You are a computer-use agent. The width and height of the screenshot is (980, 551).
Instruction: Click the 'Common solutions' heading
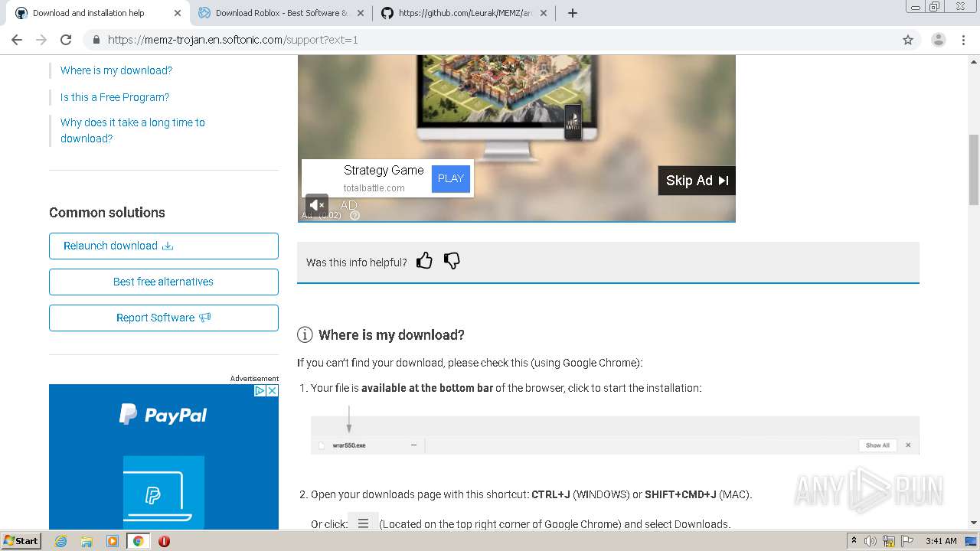point(107,213)
